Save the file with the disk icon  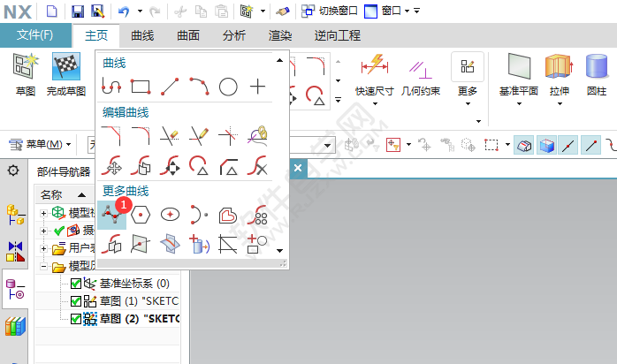pos(78,11)
